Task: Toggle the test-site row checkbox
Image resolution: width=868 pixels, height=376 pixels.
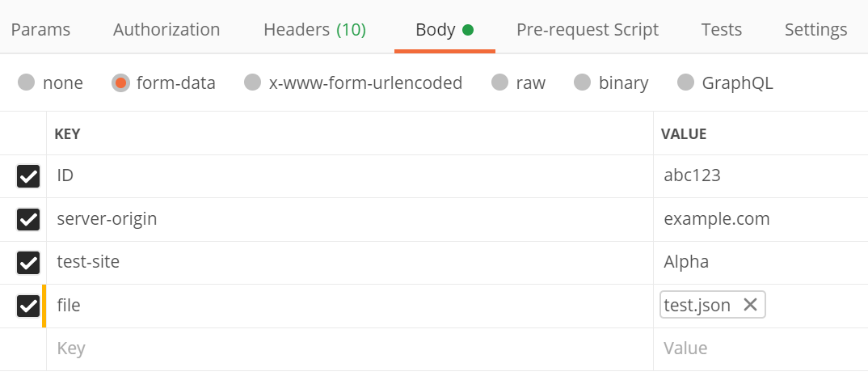Action: [29, 263]
